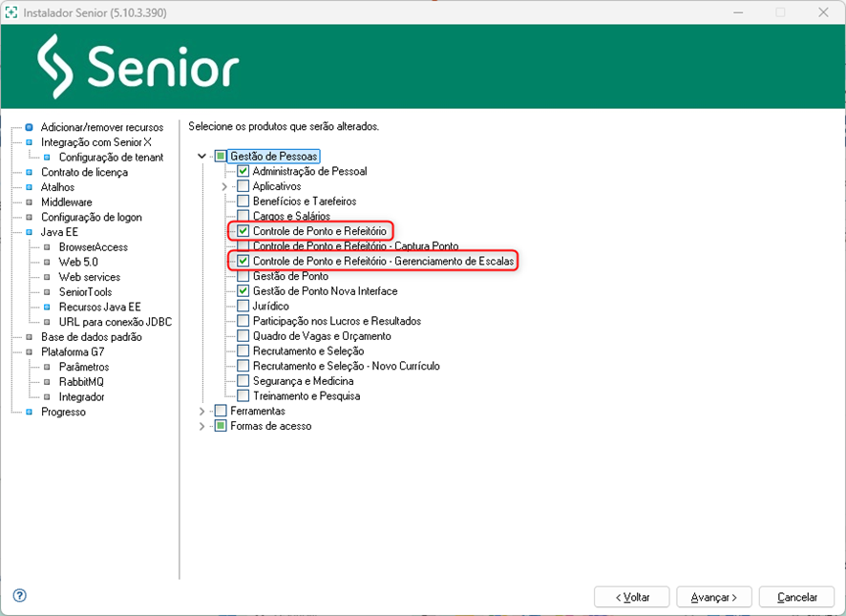Minimize the Instalador Senior window
Image resolution: width=846 pixels, height=616 pixels.
coord(738,11)
